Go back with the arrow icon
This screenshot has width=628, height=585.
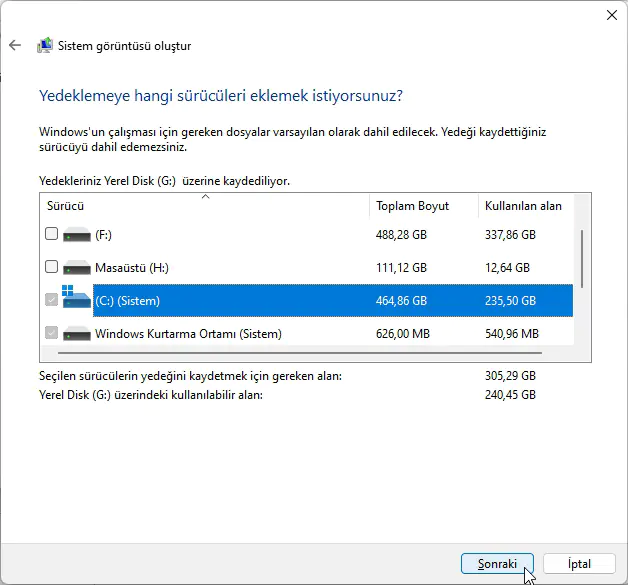pyautogui.click(x=15, y=45)
